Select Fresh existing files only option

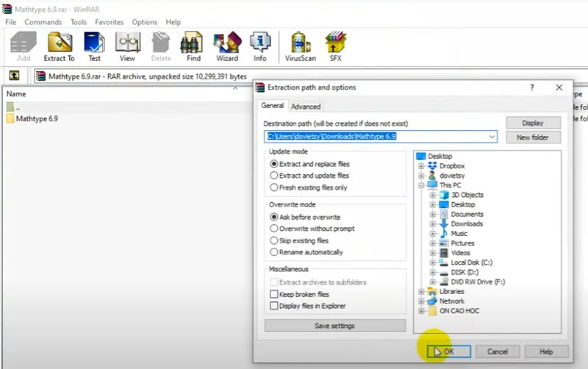[274, 187]
